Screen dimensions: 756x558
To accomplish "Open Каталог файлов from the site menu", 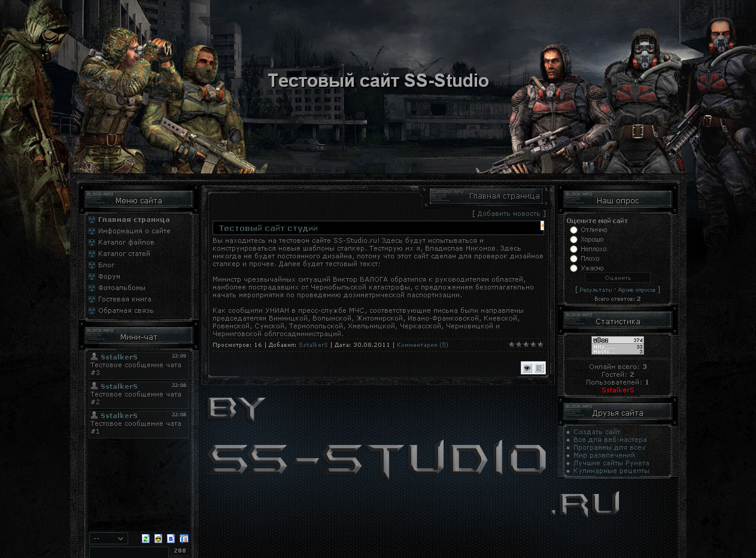I will [x=126, y=242].
